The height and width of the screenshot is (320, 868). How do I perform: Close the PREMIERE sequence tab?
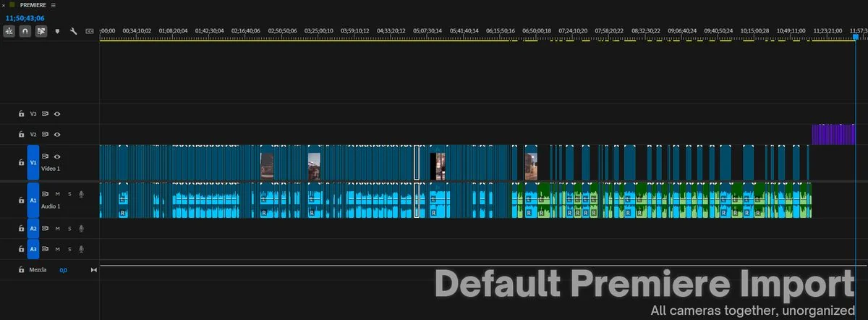pos(4,5)
